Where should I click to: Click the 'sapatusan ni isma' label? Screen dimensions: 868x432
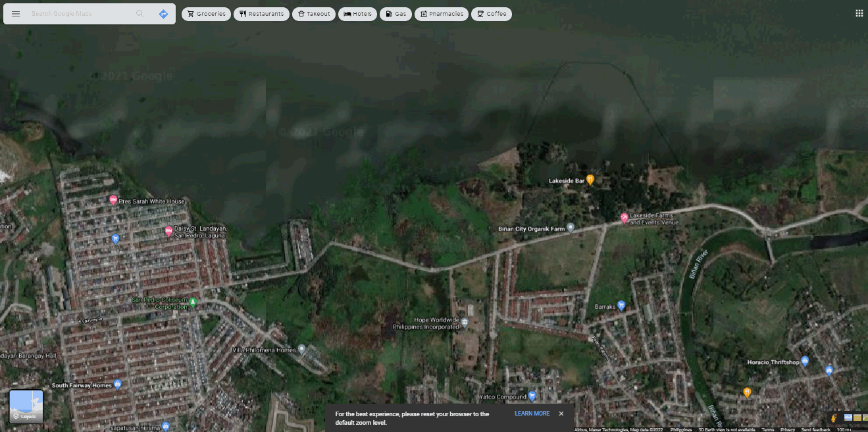134,427
